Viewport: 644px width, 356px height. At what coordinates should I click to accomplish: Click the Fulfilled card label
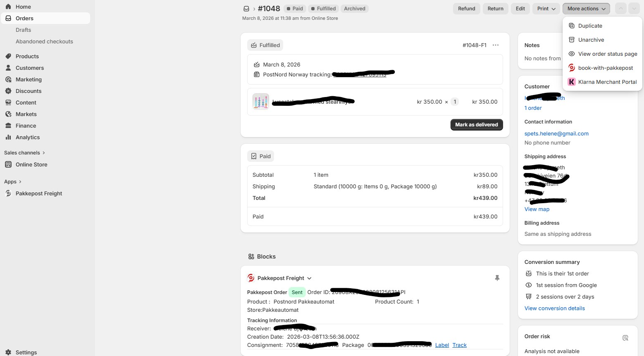(265, 45)
